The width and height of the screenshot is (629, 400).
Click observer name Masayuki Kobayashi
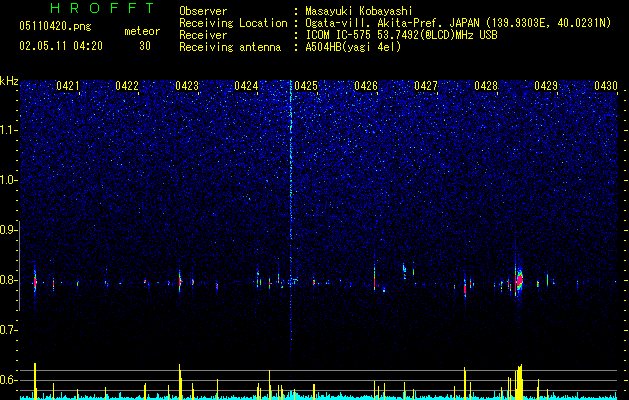click(359, 11)
